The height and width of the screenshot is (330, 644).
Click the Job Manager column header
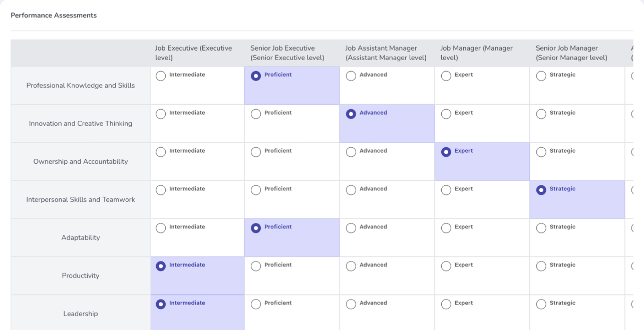[476, 53]
